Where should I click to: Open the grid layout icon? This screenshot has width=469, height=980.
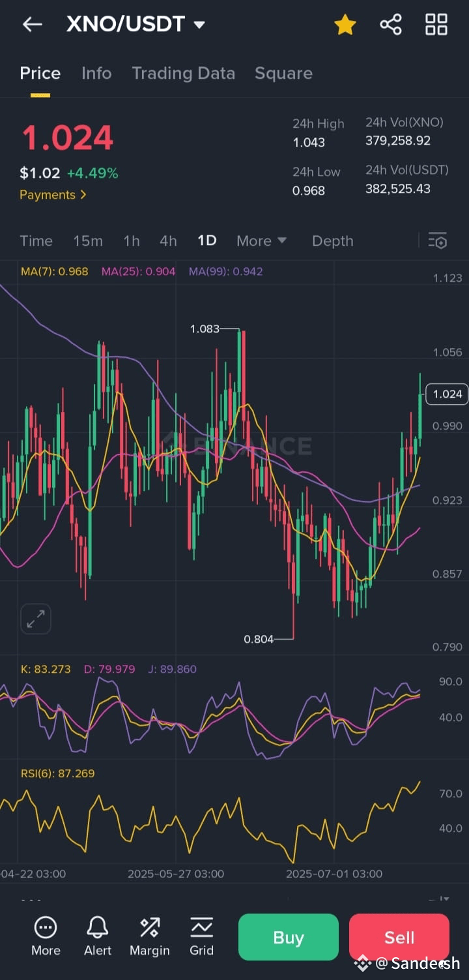pyautogui.click(x=436, y=25)
